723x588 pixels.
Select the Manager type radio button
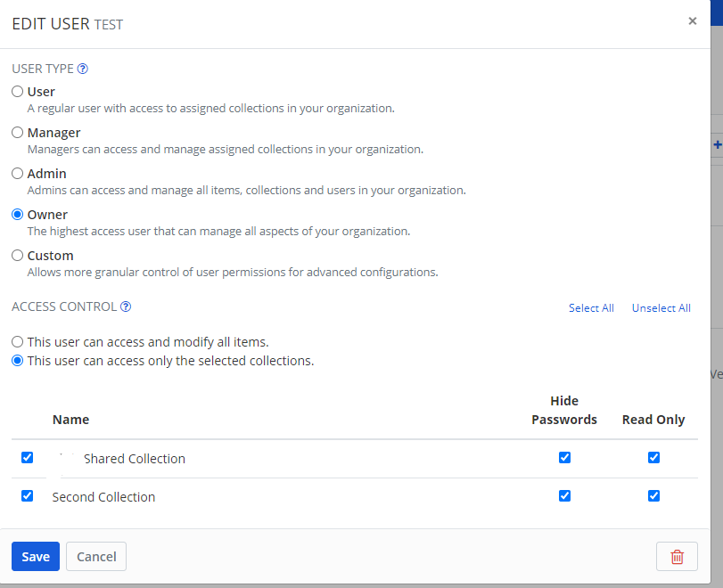click(x=17, y=132)
